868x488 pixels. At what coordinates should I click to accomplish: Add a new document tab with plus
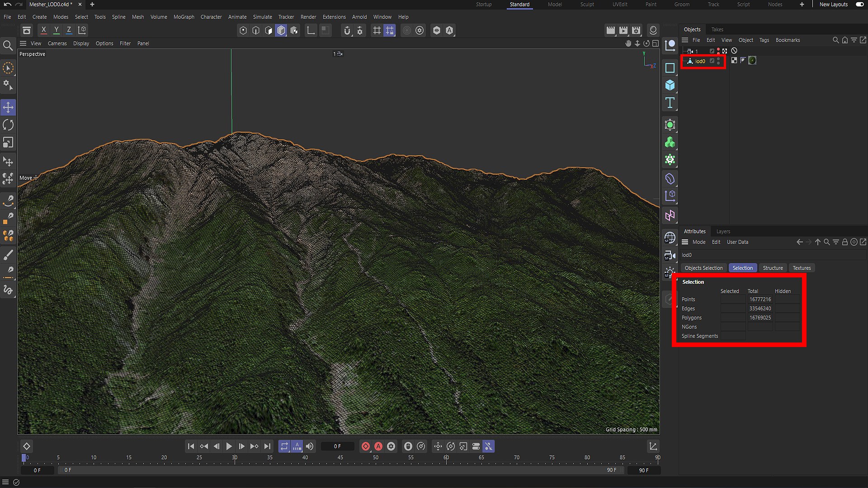pyautogui.click(x=92, y=5)
